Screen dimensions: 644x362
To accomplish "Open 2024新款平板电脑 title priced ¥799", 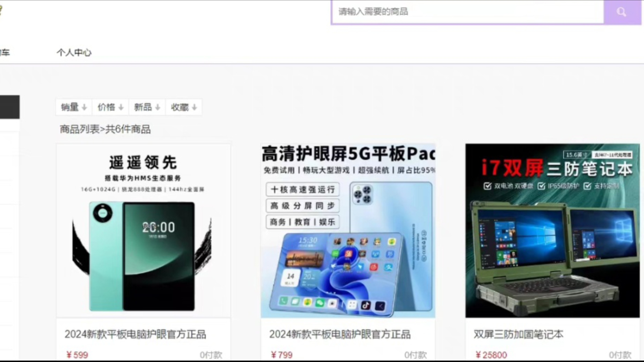I will click(340, 334).
